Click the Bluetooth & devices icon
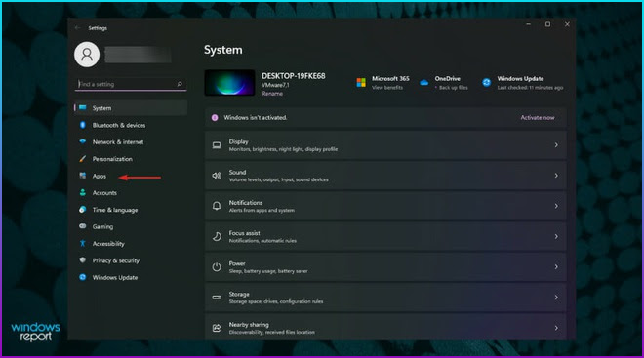This screenshot has height=358, width=644. pyautogui.click(x=83, y=125)
